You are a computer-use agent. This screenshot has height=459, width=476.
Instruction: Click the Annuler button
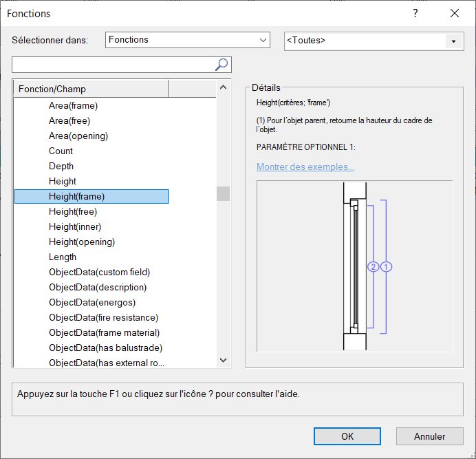point(429,436)
